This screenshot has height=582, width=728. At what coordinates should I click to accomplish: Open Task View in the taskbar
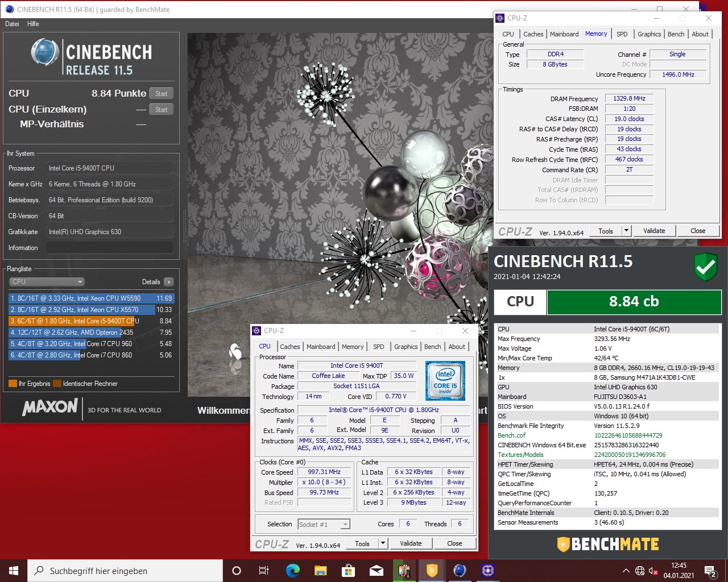264,571
